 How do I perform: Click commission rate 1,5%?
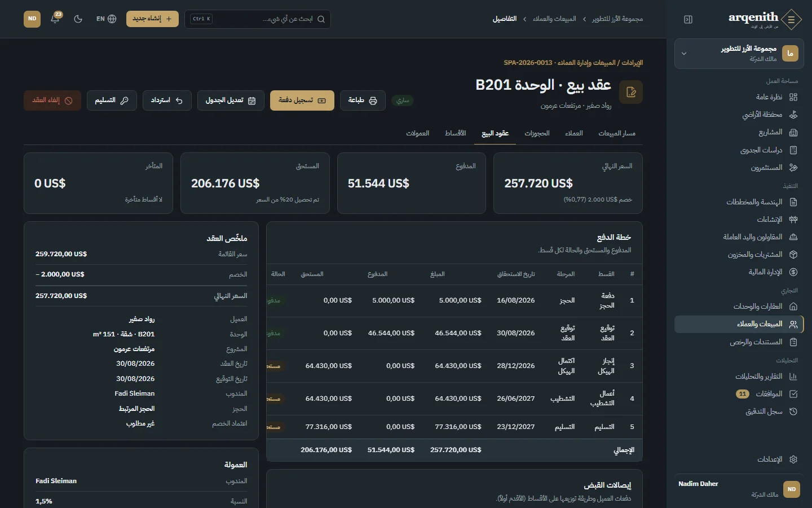tap(43, 501)
